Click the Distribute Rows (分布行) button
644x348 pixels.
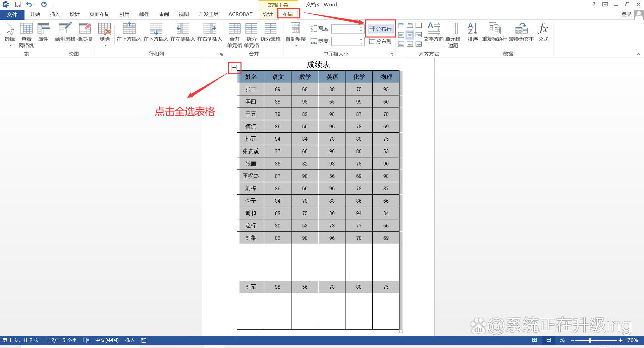click(380, 29)
